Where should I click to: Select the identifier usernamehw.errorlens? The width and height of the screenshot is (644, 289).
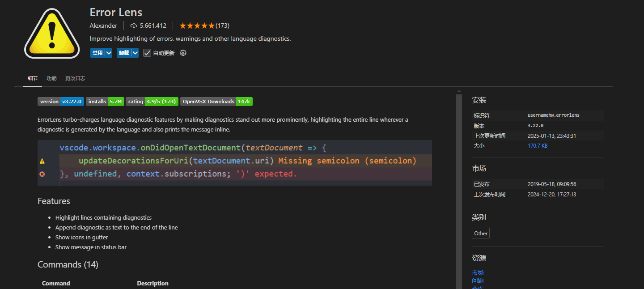pyautogui.click(x=554, y=115)
